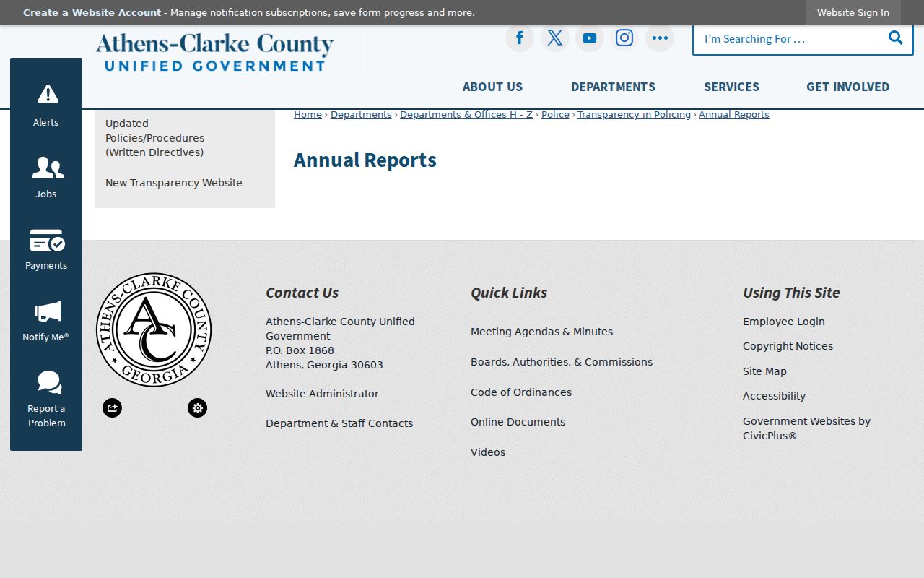Go to Home breadcrumb link
Image resolution: width=924 pixels, height=578 pixels.
click(x=308, y=115)
